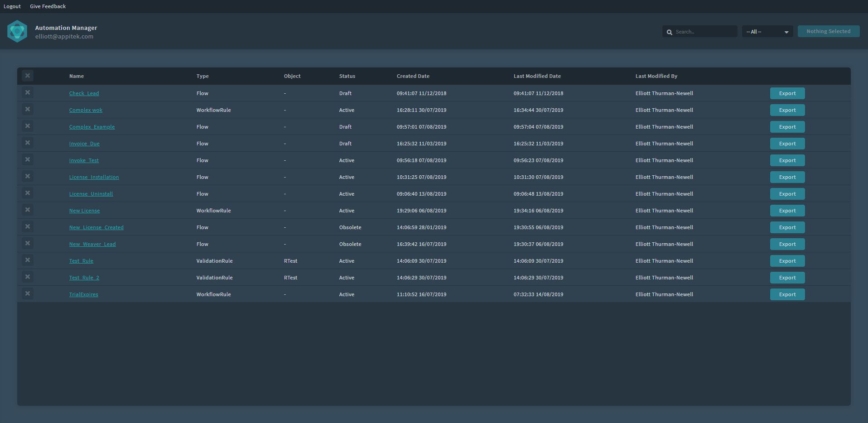Toggle checkbox for Invoke_Test row
The image size is (868, 423).
tap(28, 159)
